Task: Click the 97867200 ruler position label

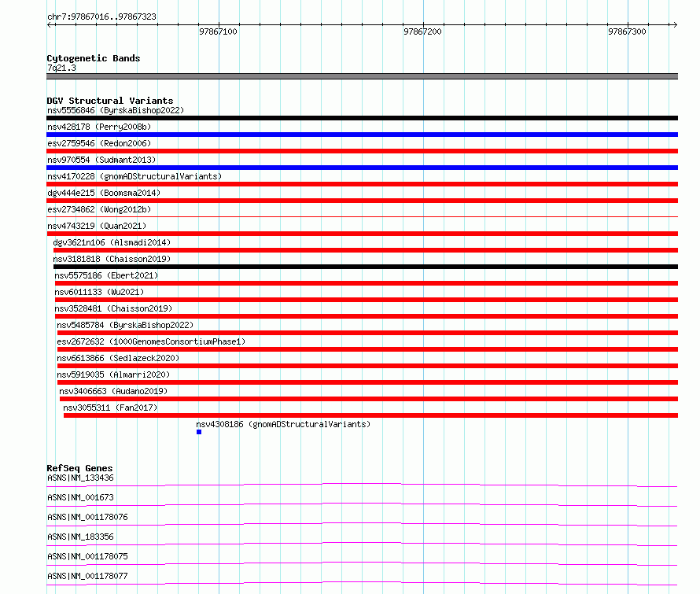Action: coord(422,31)
